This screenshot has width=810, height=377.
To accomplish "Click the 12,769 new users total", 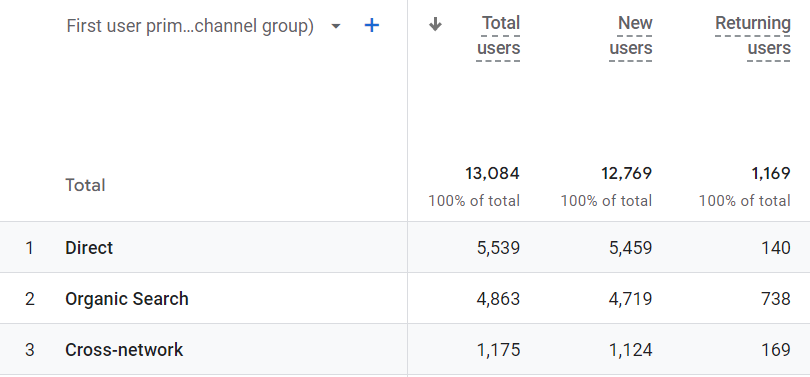I will (626, 174).
